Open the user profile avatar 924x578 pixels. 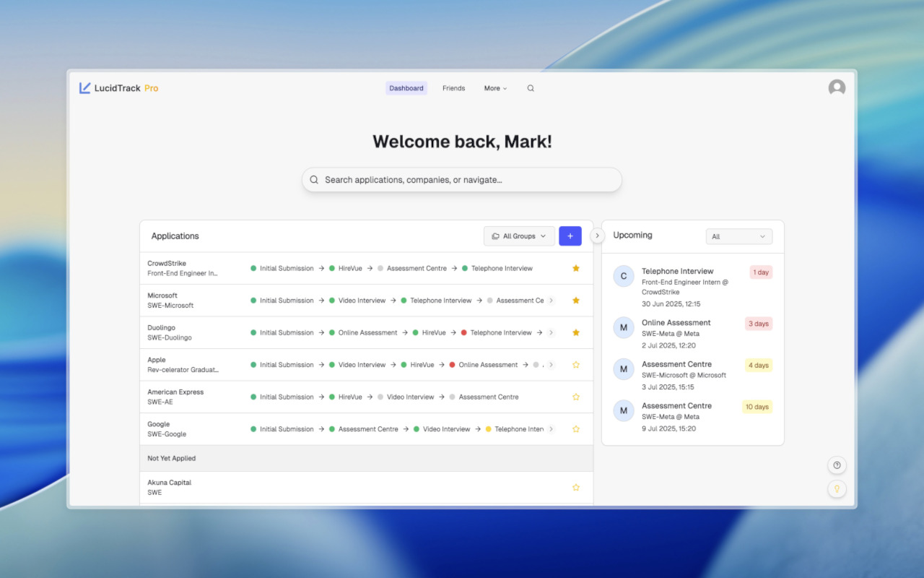coord(837,87)
